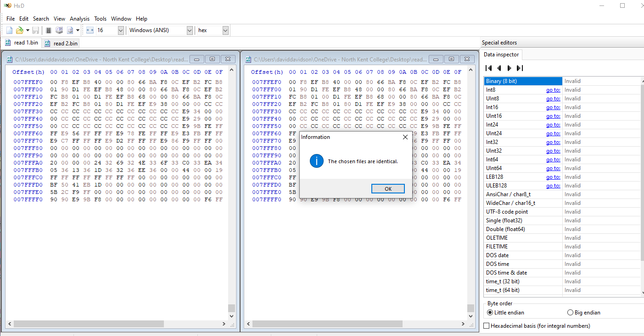Open the Analysis menu
Viewport: 644px width, 336px height.
(80, 19)
